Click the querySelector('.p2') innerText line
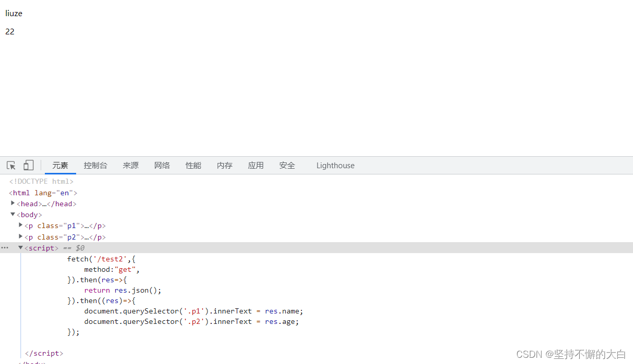 coord(191,321)
